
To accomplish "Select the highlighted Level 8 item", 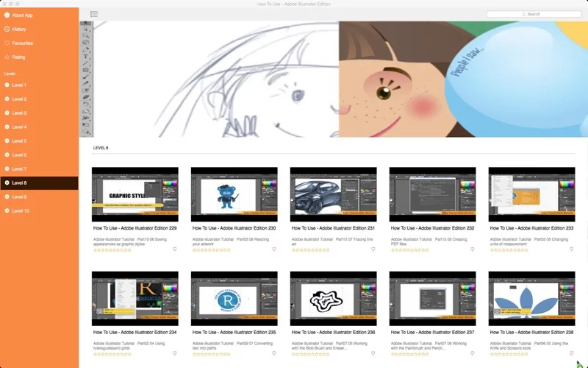I will coord(40,183).
